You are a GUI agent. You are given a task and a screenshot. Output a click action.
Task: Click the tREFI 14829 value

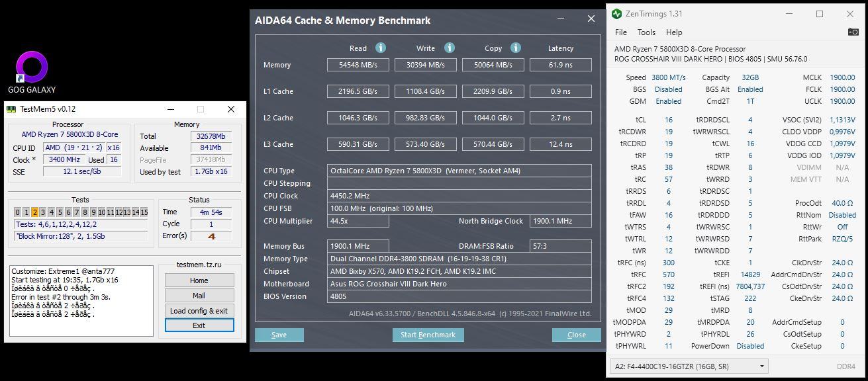tap(750, 275)
